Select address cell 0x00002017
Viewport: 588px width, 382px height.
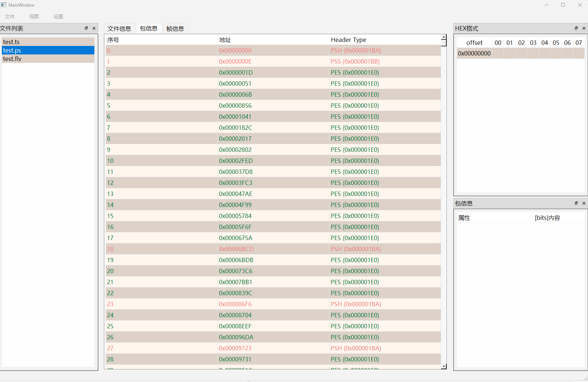pyautogui.click(x=273, y=139)
